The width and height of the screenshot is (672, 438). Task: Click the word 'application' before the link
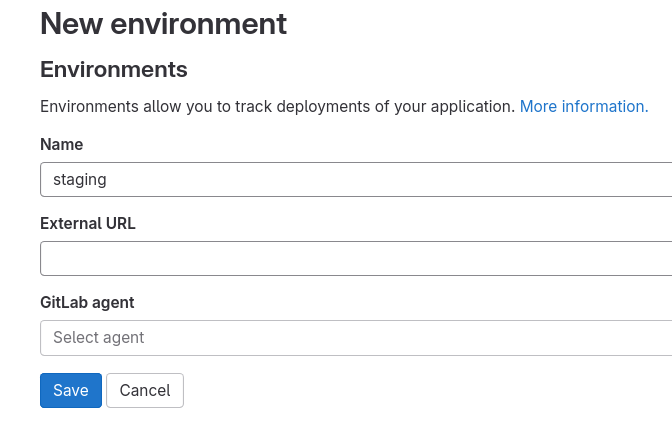tap(472, 106)
